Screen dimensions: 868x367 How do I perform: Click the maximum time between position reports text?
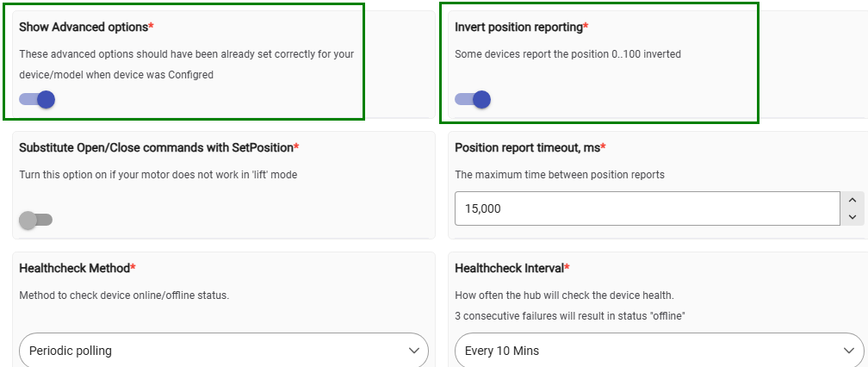pos(560,175)
